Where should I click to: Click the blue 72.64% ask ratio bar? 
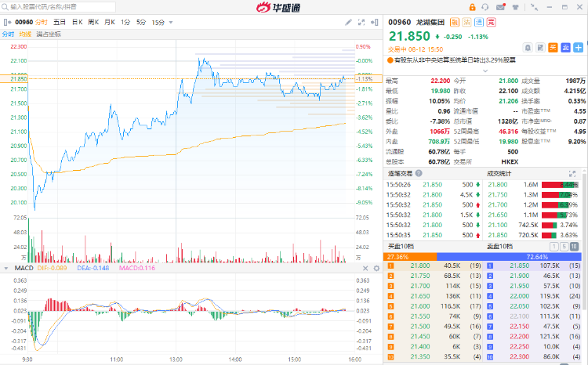[510, 257]
